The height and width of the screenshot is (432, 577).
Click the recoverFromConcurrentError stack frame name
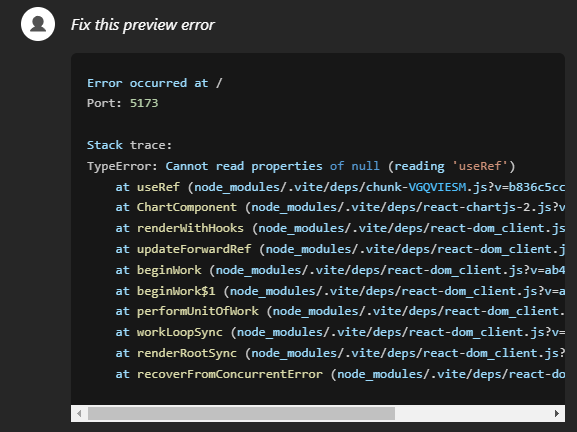[230, 374]
